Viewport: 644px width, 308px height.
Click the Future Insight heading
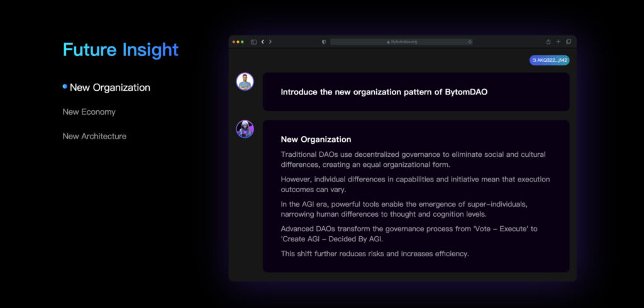click(121, 50)
